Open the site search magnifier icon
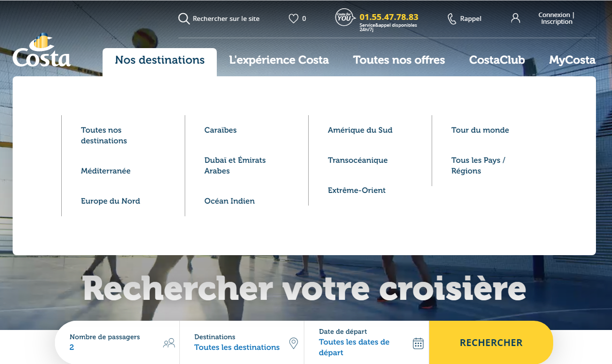 (184, 18)
